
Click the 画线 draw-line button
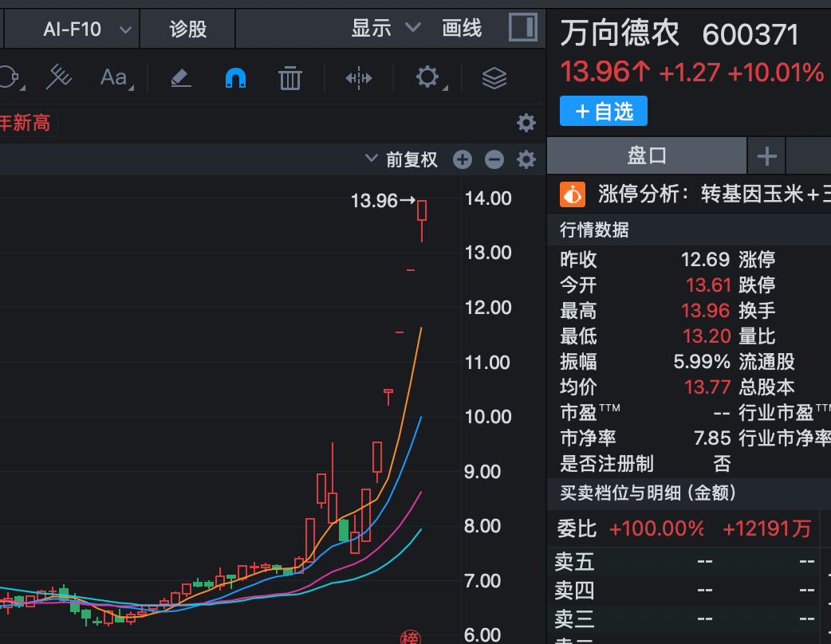coord(462,28)
